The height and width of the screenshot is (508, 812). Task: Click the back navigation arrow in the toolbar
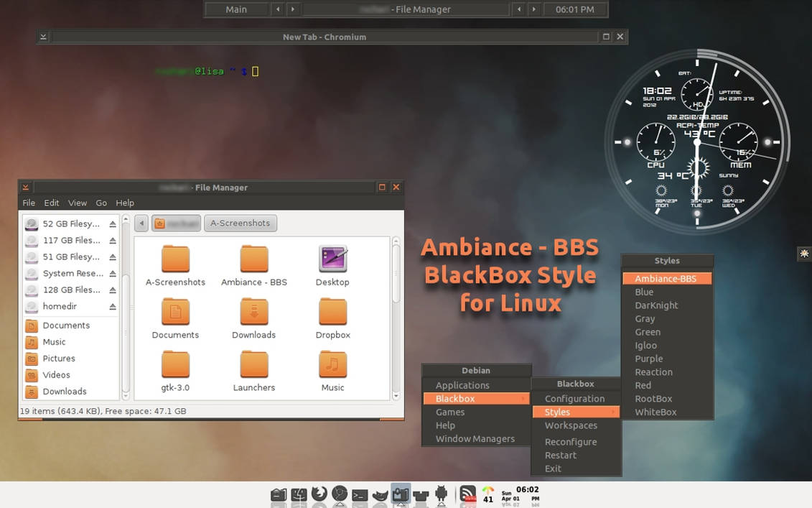click(x=141, y=223)
